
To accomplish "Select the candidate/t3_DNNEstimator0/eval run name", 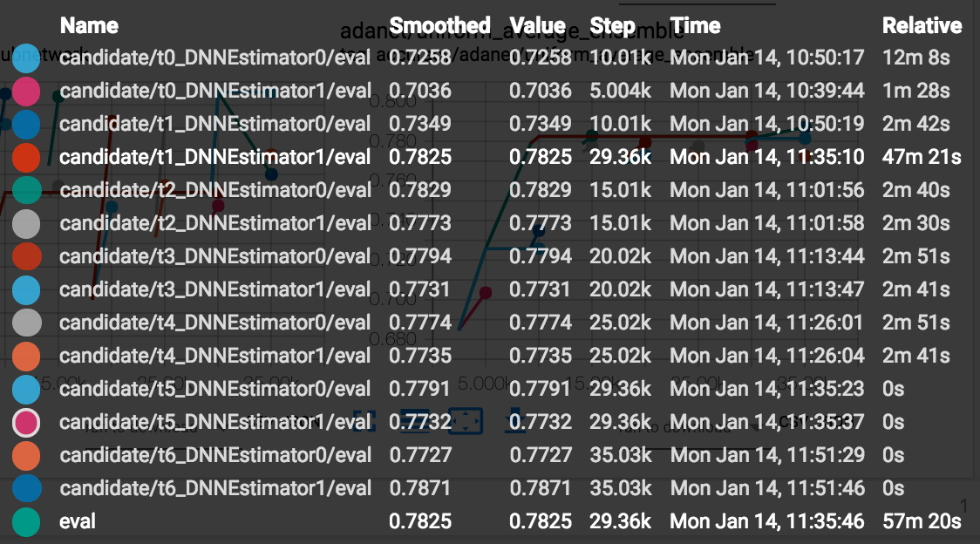I will point(215,256).
